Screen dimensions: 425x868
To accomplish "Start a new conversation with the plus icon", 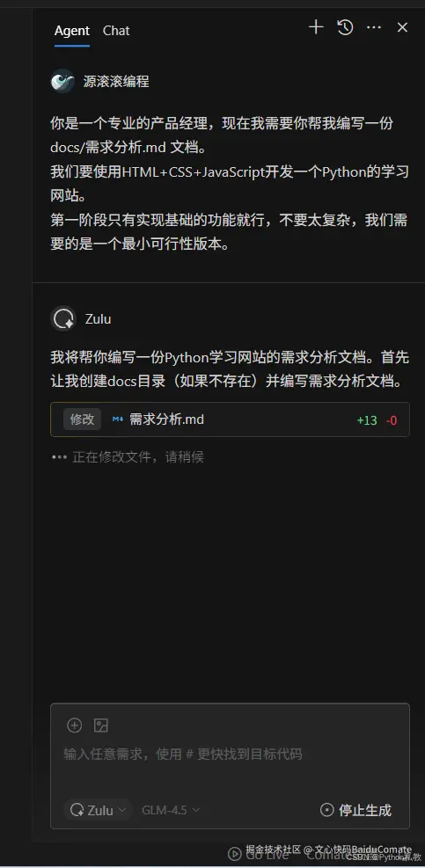I will click(316, 27).
